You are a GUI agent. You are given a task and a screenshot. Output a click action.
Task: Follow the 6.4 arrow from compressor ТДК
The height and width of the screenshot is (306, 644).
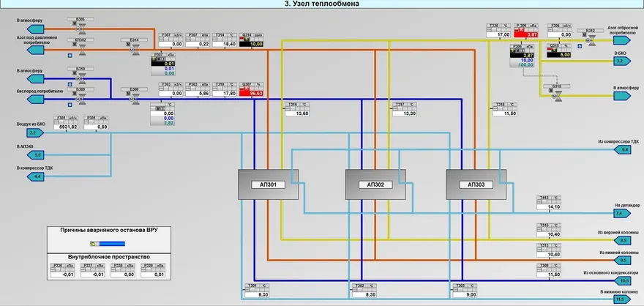pyautogui.click(x=622, y=150)
